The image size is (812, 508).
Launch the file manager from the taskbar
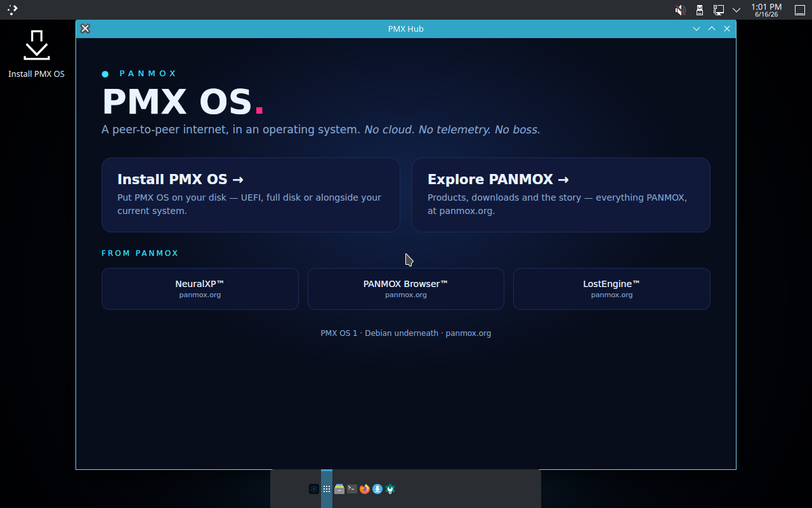pos(339,489)
